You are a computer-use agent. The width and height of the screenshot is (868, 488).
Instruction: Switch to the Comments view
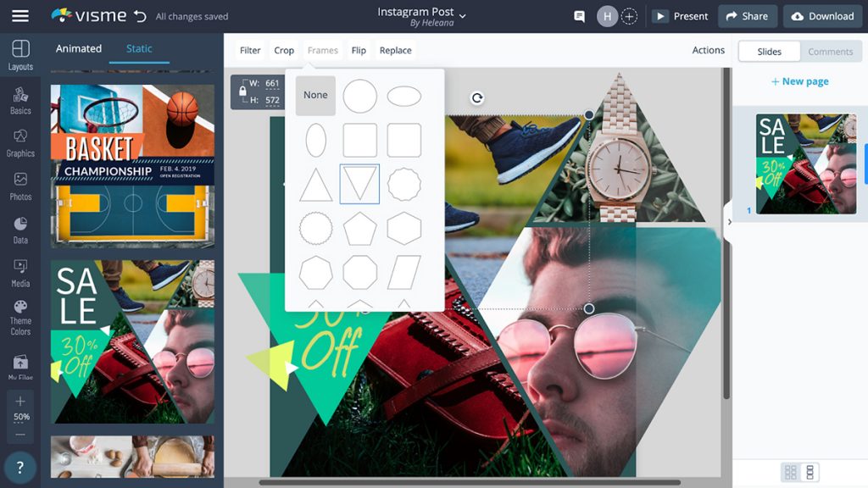(x=829, y=51)
